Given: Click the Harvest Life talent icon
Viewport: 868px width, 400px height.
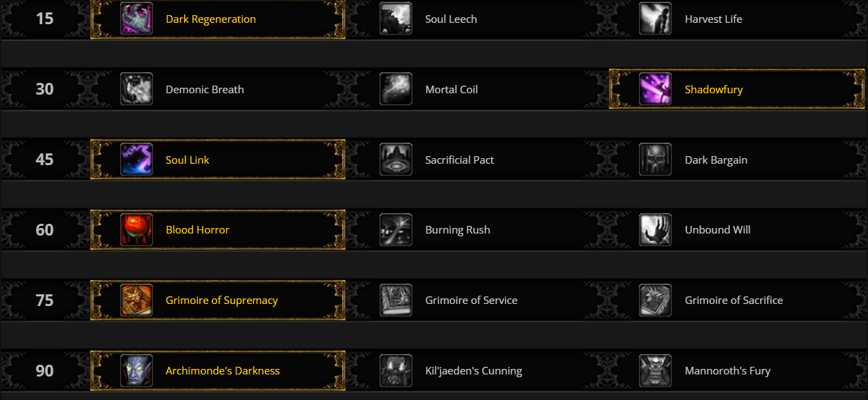Looking at the screenshot, I should click(x=655, y=19).
